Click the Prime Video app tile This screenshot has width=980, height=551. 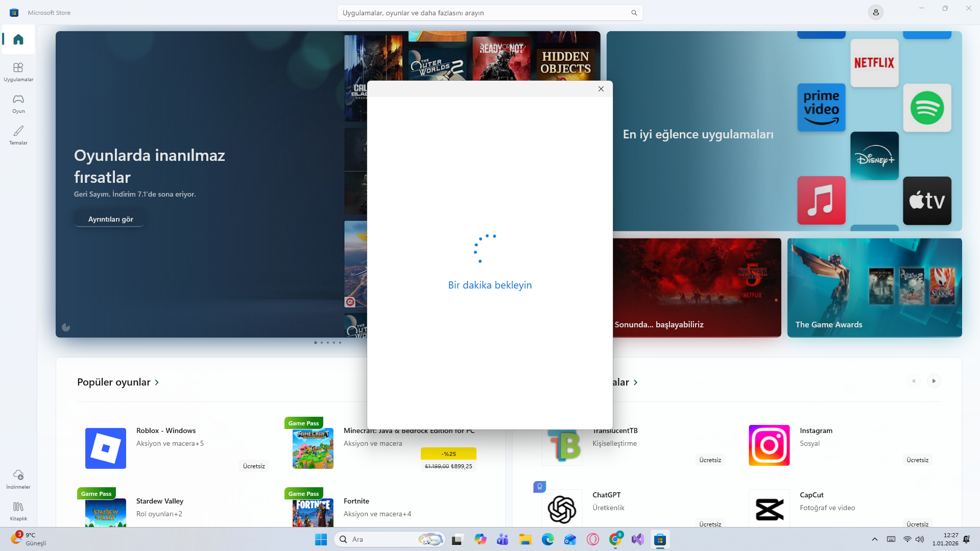pos(821,107)
